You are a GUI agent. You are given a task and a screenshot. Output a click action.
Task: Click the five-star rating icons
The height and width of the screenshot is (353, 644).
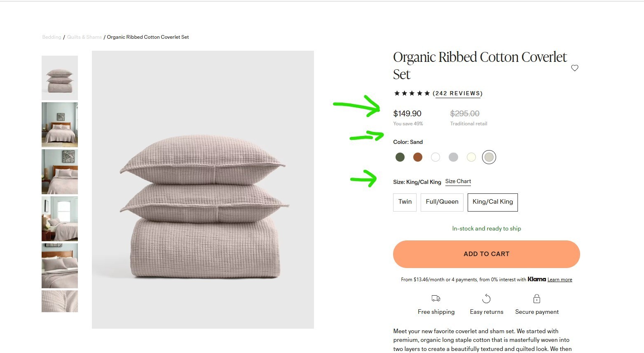tap(412, 93)
